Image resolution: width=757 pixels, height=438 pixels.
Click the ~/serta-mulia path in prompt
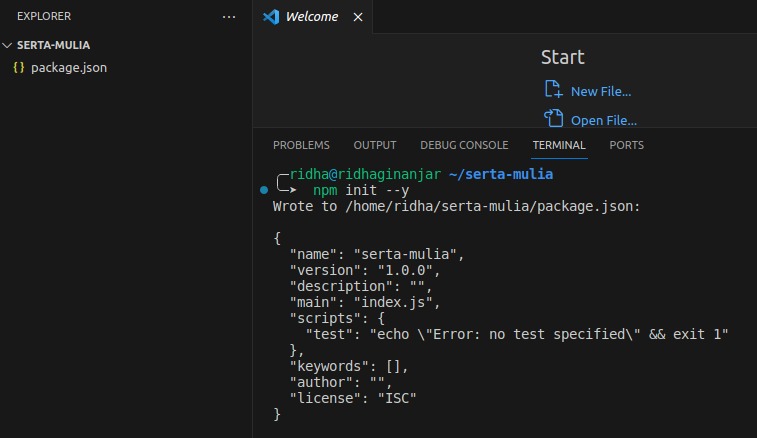pos(501,174)
